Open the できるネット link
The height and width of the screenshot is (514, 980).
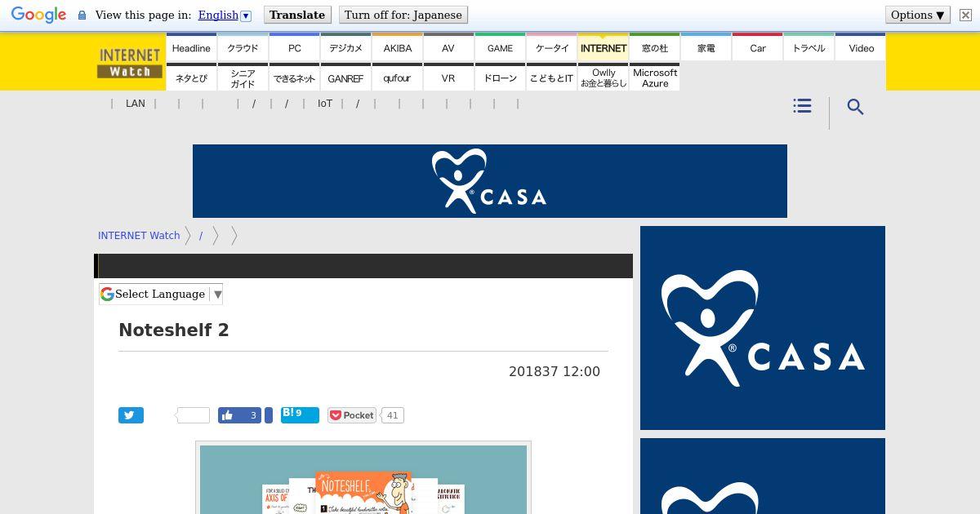(x=294, y=78)
